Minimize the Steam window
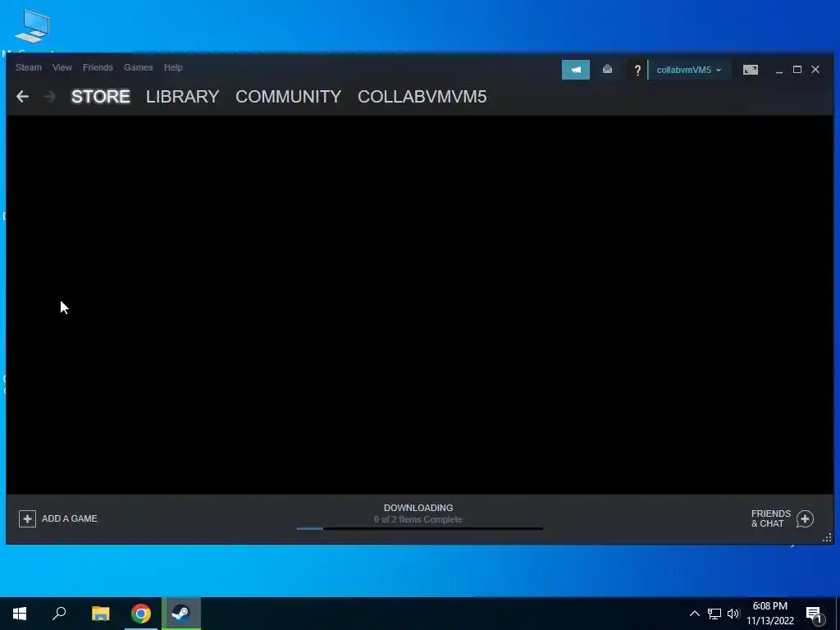Screen dimensions: 840x630 [779, 71]
